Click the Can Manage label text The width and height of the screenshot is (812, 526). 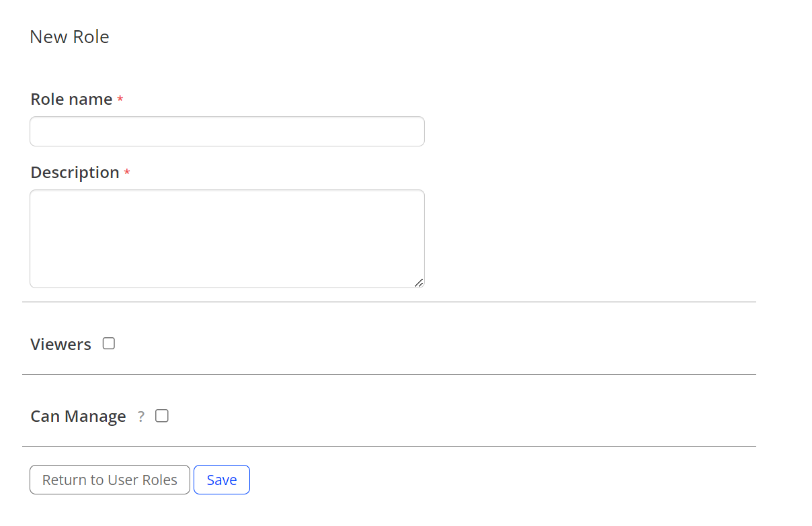pos(78,417)
